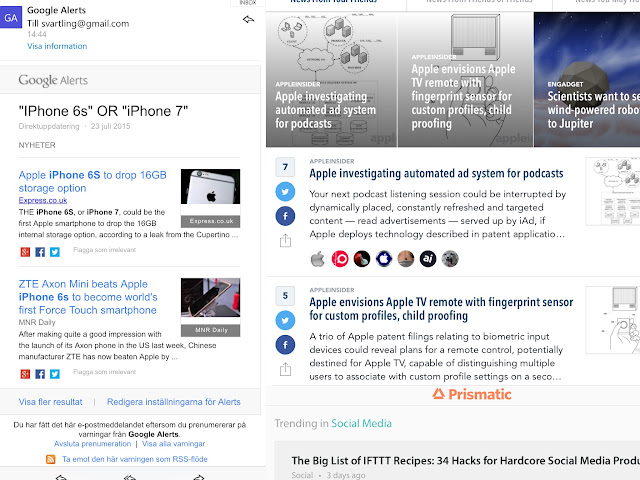640x480 pixels.
Task: Open podcast article patent diagram thumbnail
Action: pyautogui.click(x=613, y=191)
